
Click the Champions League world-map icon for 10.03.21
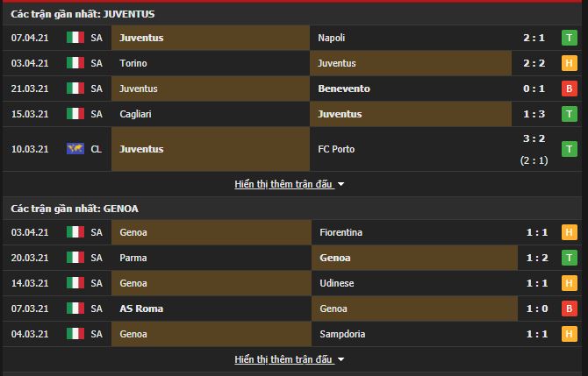coord(75,149)
